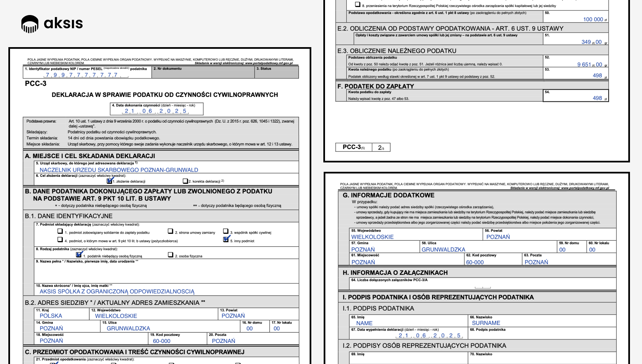The height and width of the screenshot is (364, 642).
Task: Open the portalpodatkowy.mf.gov.pl link
Action: [269, 63]
